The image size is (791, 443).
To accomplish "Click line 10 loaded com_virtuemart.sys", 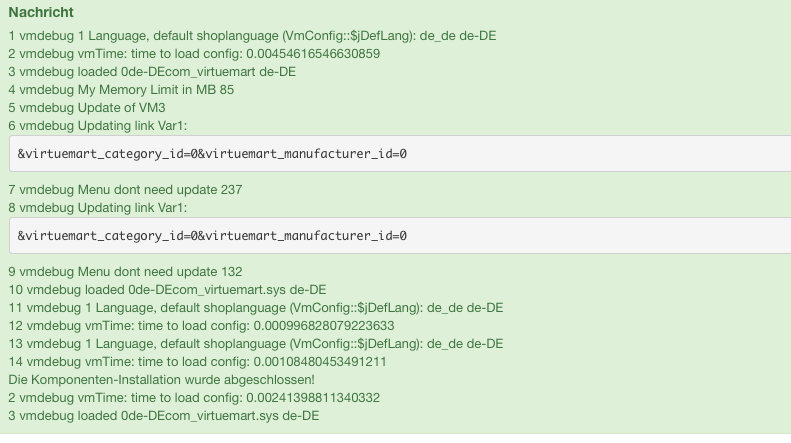I will 167,290.
